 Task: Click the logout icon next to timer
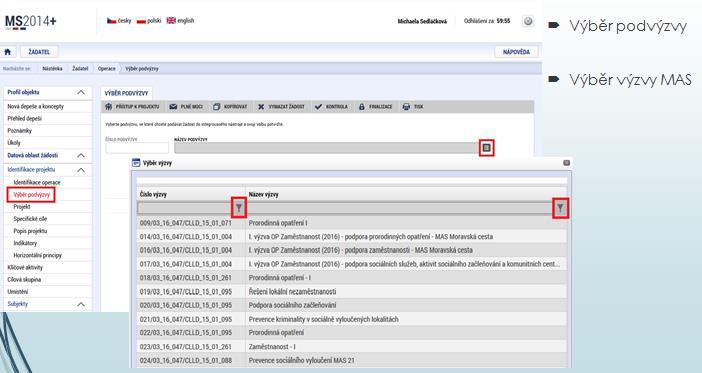528,21
